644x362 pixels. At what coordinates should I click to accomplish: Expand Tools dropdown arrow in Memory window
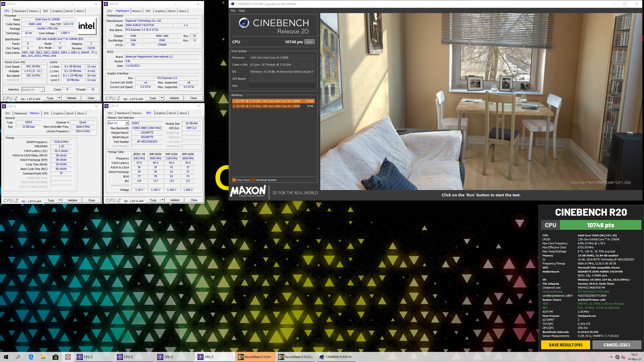60,200
